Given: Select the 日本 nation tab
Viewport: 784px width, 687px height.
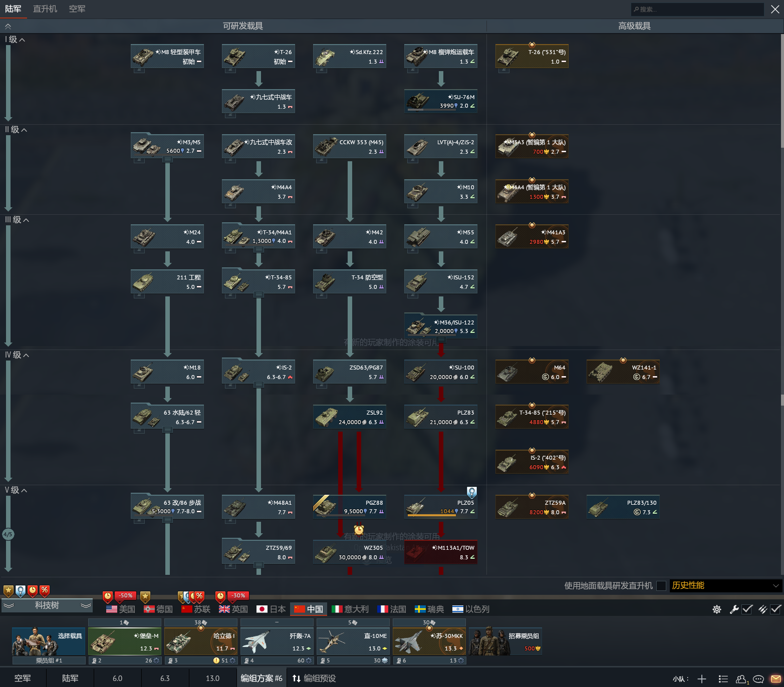Looking at the screenshot, I should click(x=271, y=609).
